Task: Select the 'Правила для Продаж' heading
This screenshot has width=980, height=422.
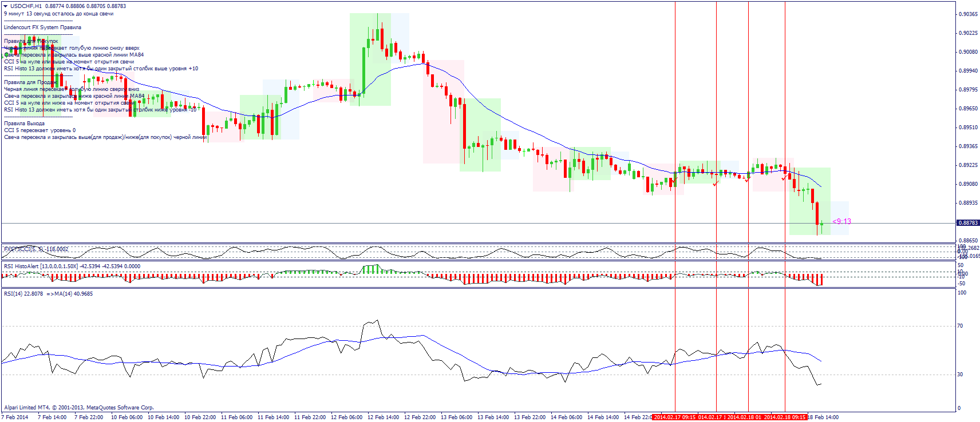Action: click(30, 82)
